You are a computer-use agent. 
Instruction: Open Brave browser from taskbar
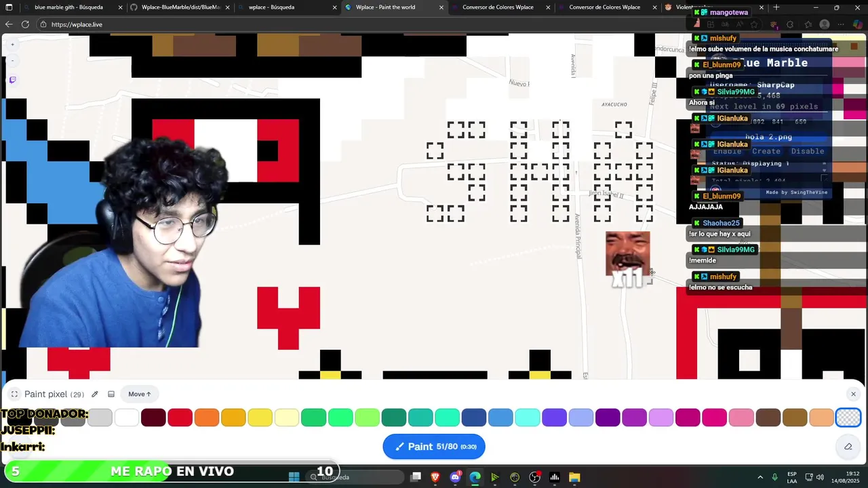click(x=435, y=477)
